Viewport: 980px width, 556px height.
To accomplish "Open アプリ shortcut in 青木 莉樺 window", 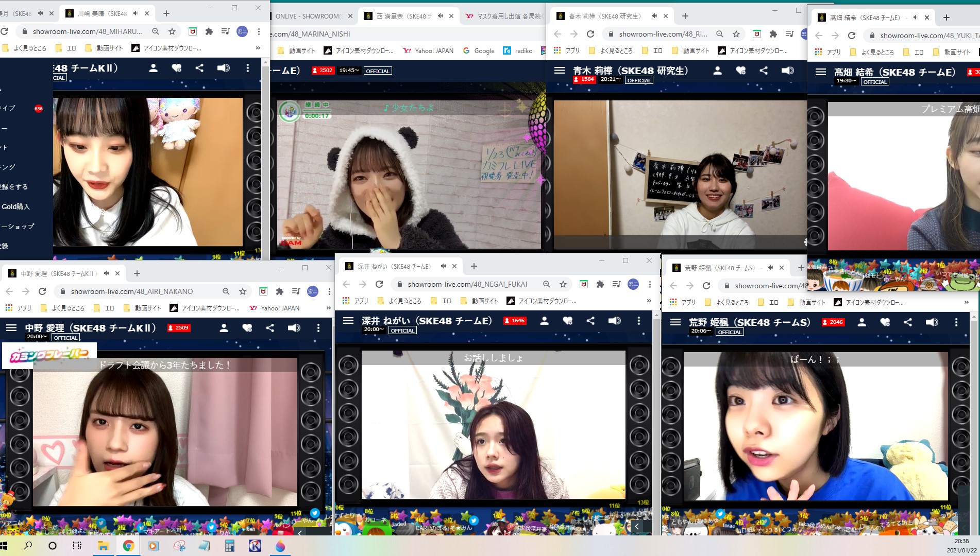I will [567, 50].
